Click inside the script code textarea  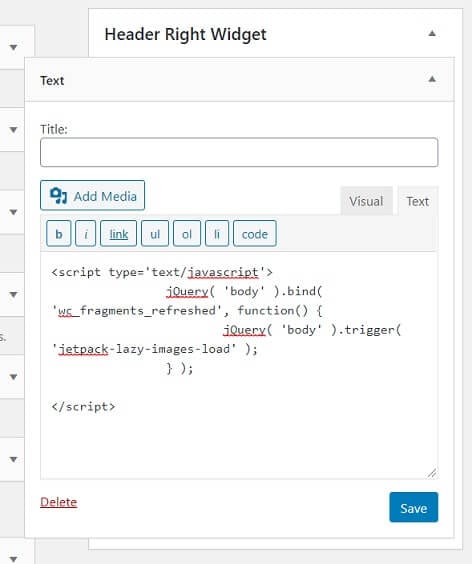239,365
